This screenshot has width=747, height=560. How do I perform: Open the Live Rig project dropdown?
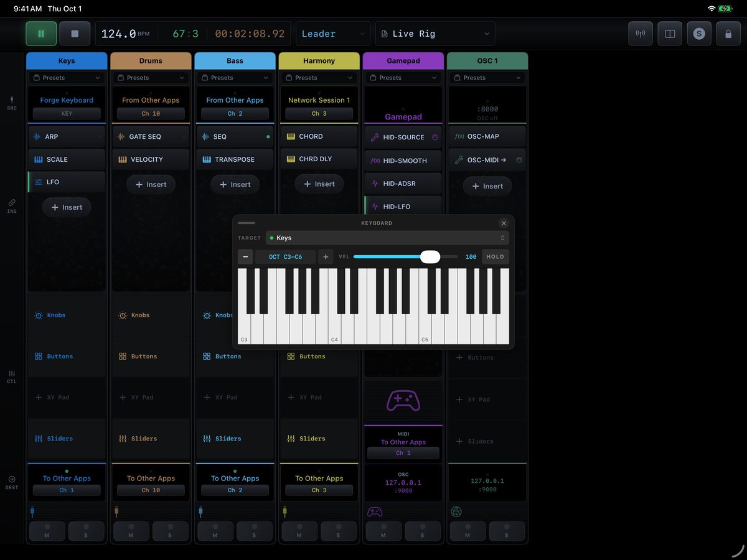click(x=435, y=34)
